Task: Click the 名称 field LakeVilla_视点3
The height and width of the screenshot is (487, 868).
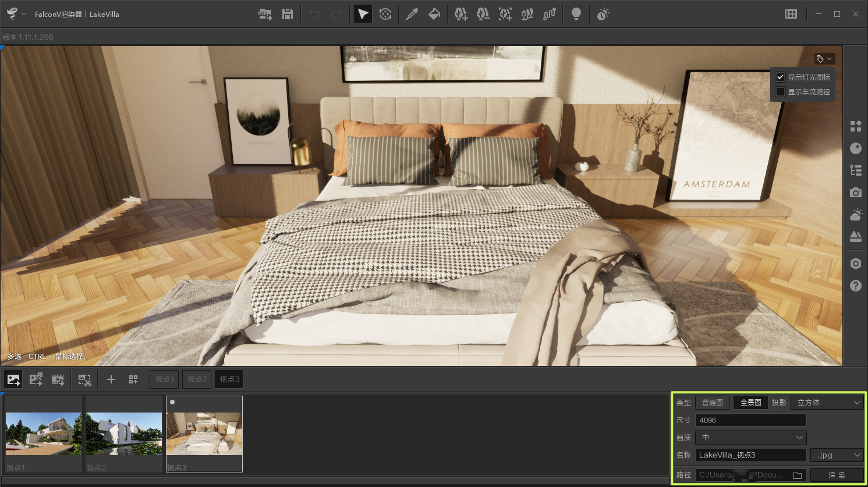Action: 751,455
